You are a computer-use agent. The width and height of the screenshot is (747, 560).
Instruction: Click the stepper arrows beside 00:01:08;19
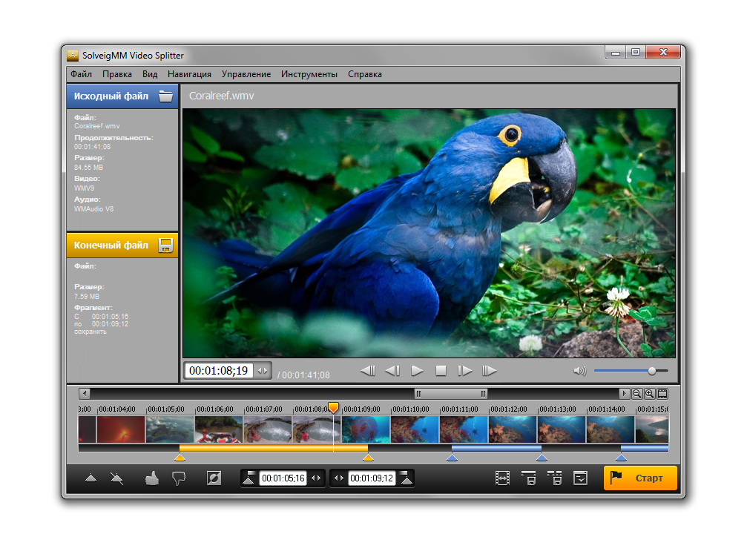[x=263, y=370]
